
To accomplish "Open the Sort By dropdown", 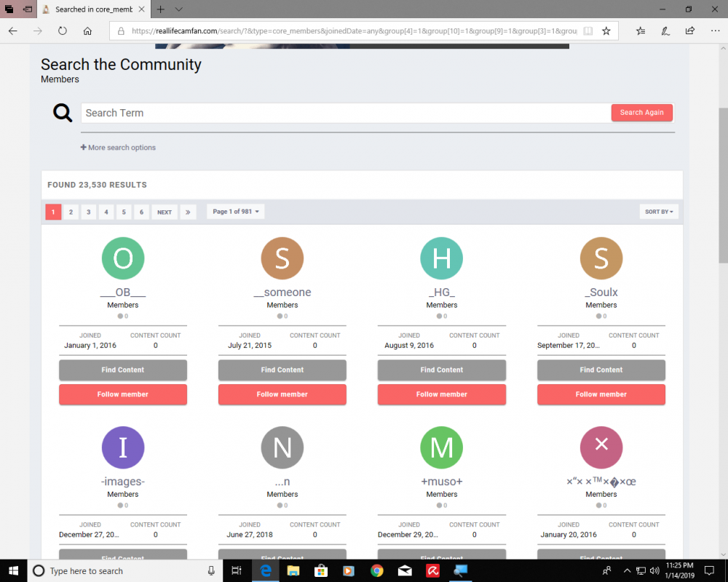I will (659, 212).
